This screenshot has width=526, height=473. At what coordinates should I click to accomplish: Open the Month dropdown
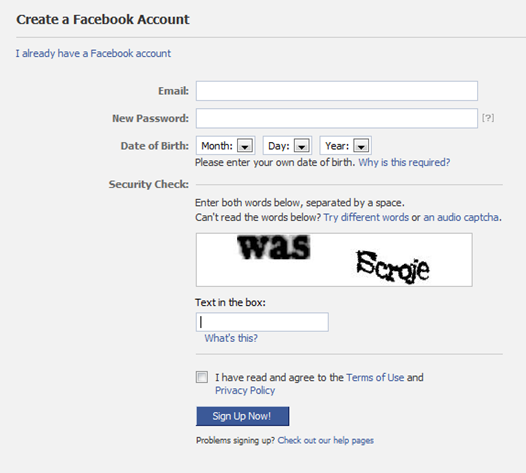pyautogui.click(x=225, y=146)
